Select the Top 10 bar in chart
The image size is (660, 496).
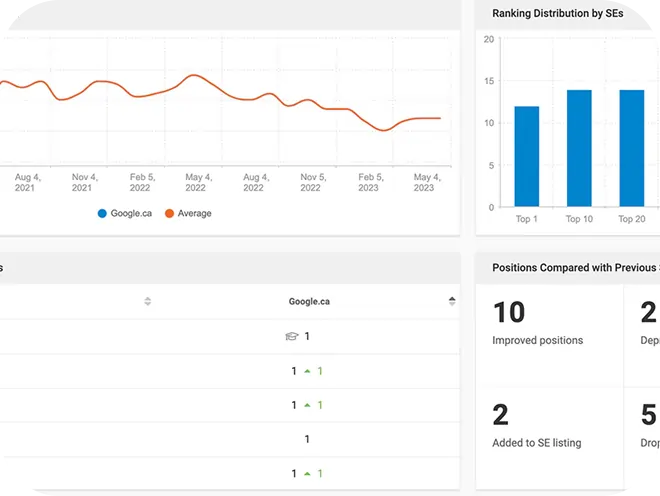pos(579,148)
